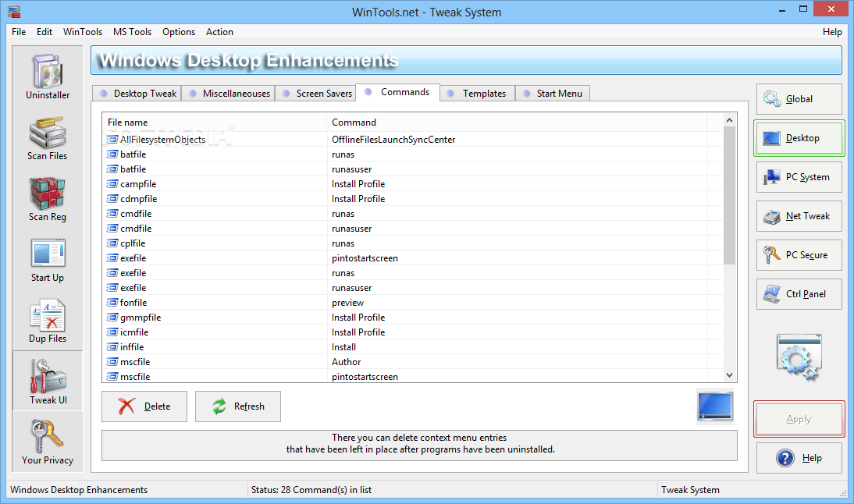Open the Scan Files tool

[48, 138]
